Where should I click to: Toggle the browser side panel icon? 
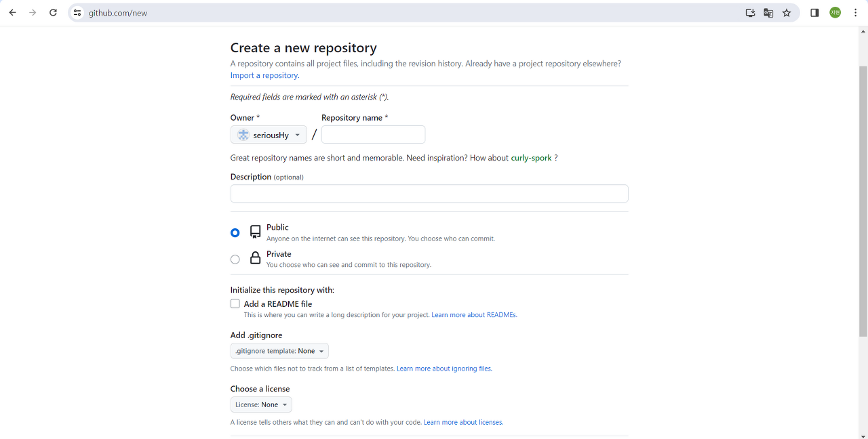pos(814,13)
